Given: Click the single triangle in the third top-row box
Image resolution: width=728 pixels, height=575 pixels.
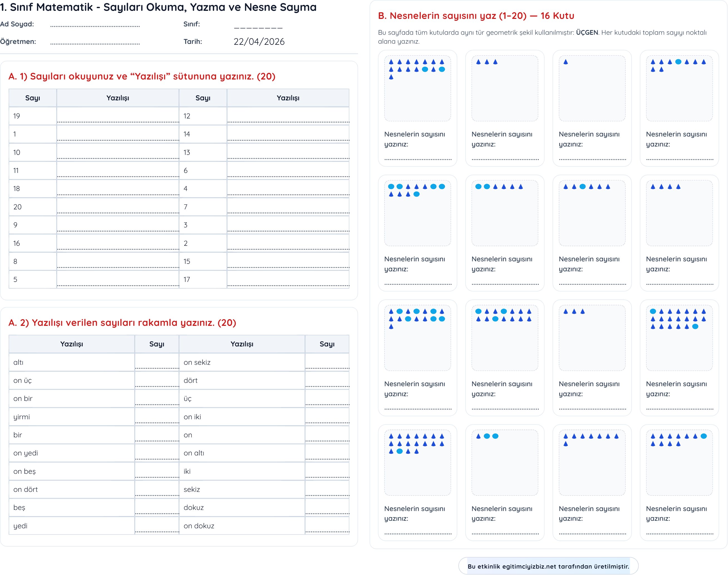Looking at the screenshot, I should [566, 62].
